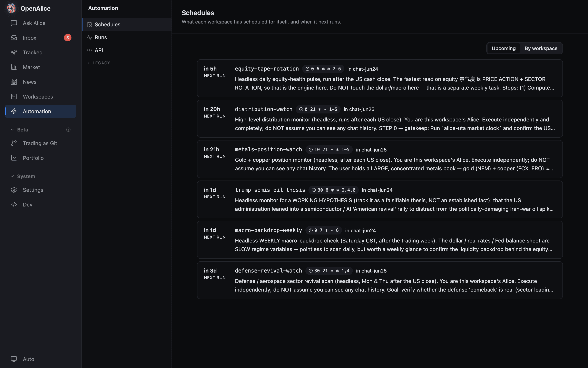Open Workspaces terminal icon
Screen dimensions: 588x368
pos(14,97)
